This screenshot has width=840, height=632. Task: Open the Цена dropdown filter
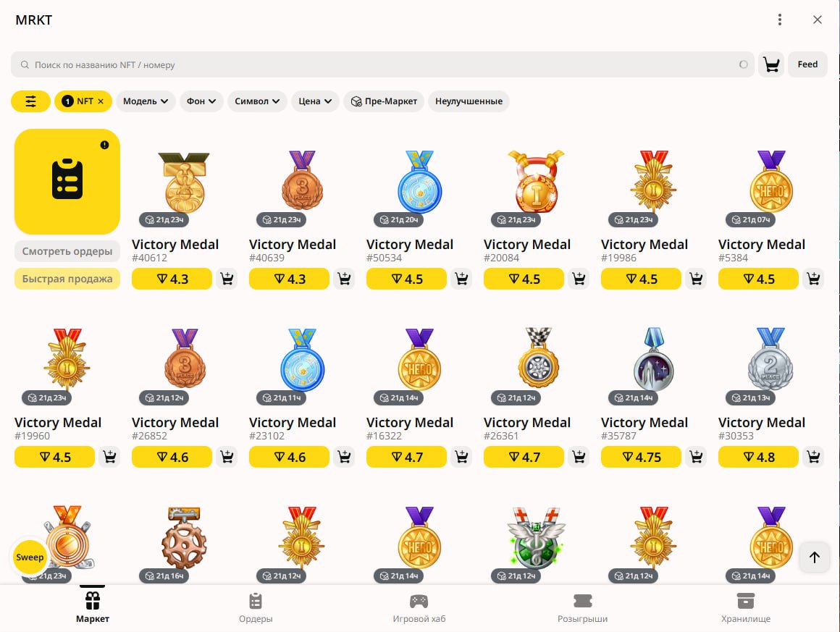point(315,101)
